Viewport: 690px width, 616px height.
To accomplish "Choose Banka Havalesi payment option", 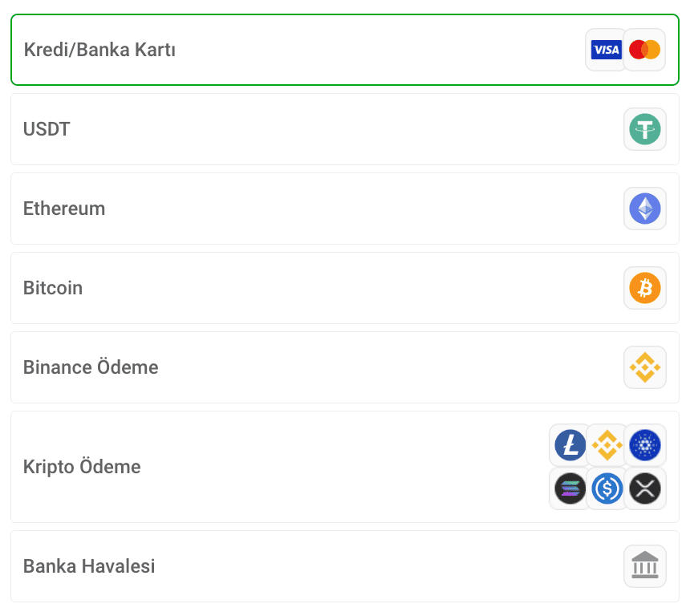I will click(x=345, y=566).
